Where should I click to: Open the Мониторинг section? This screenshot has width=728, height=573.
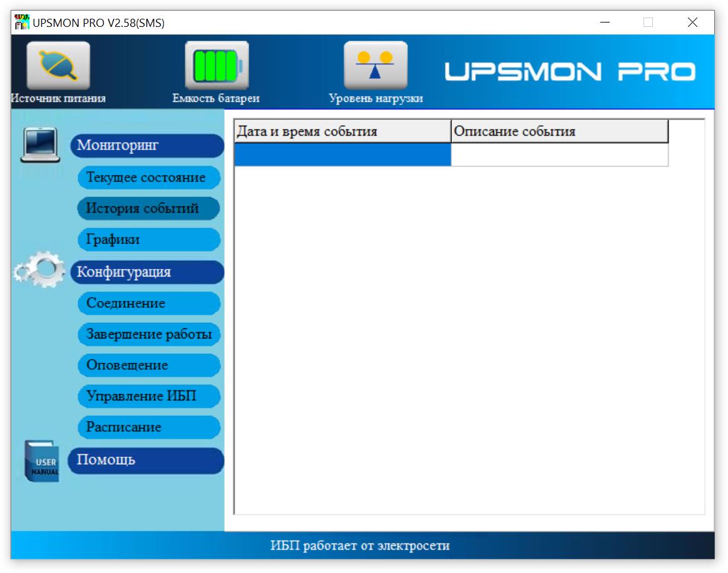coord(147,146)
